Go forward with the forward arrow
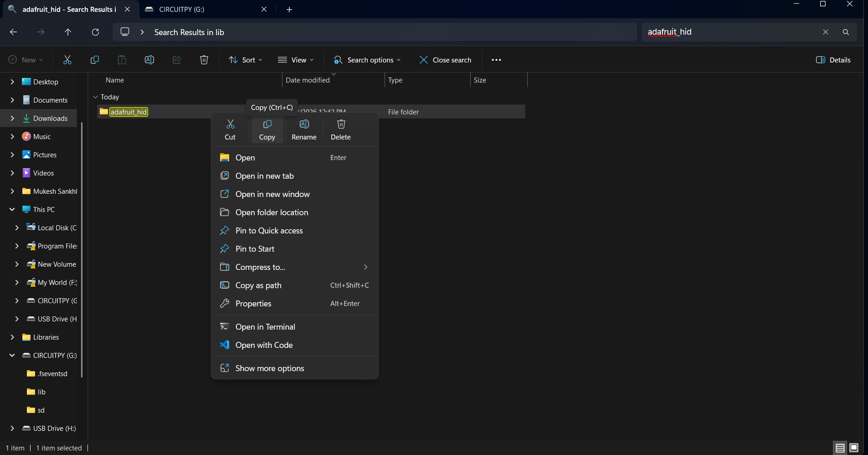The height and width of the screenshot is (455, 868). click(41, 32)
